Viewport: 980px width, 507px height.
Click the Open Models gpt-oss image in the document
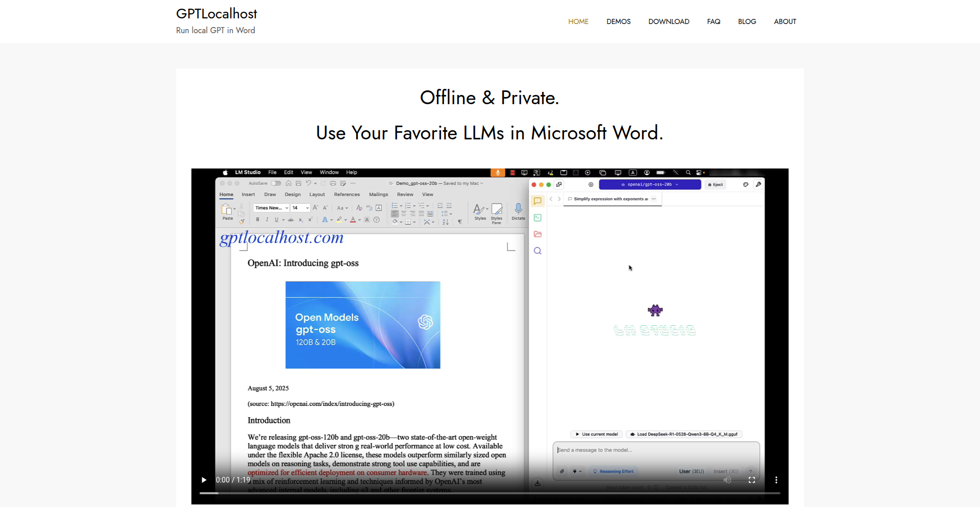click(x=363, y=325)
